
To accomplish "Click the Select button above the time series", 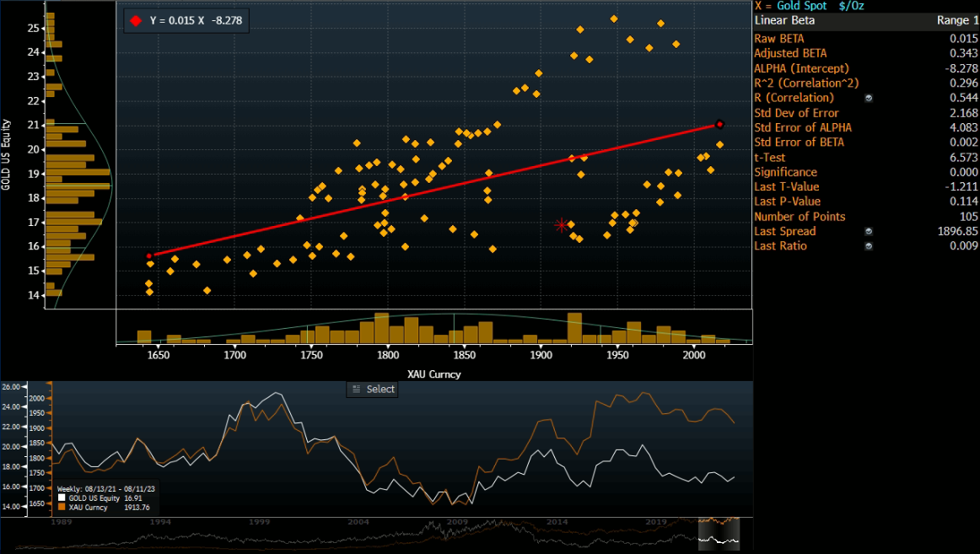I will 373,389.
